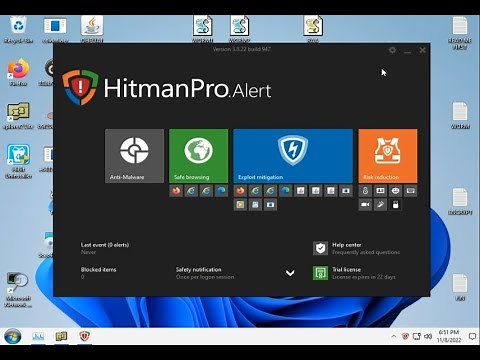Click the ID card icon under Risk reduction
The height and width of the screenshot is (360, 480).
380,191
